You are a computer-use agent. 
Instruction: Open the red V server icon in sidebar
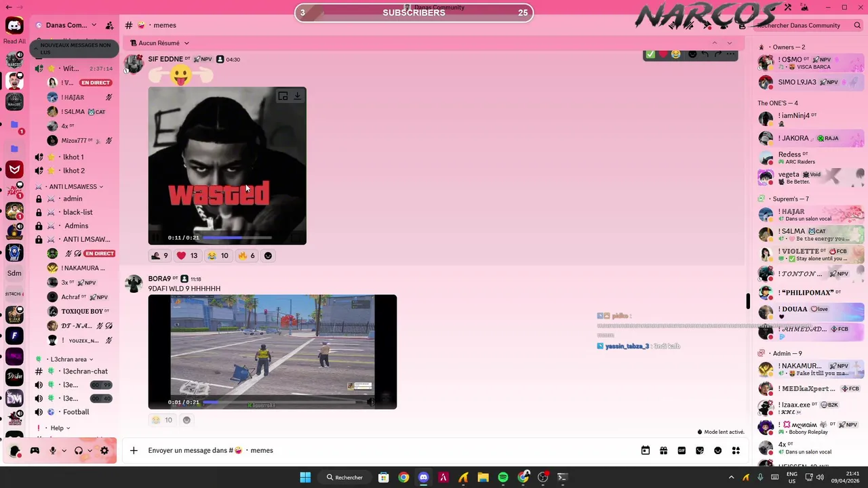point(14,169)
